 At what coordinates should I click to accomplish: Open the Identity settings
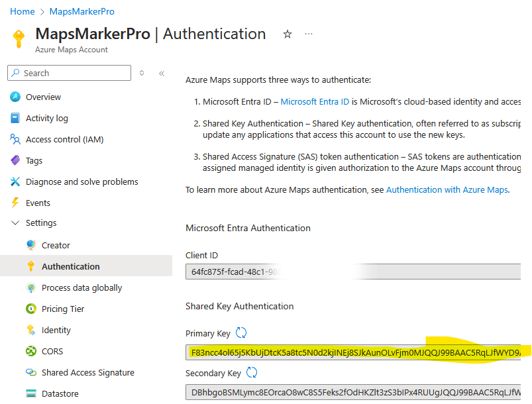[56, 330]
